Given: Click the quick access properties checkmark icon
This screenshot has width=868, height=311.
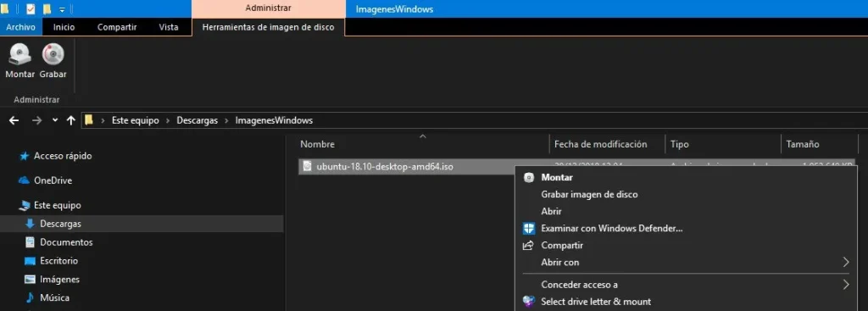Looking at the screenshot, I should tap(31, 8).
